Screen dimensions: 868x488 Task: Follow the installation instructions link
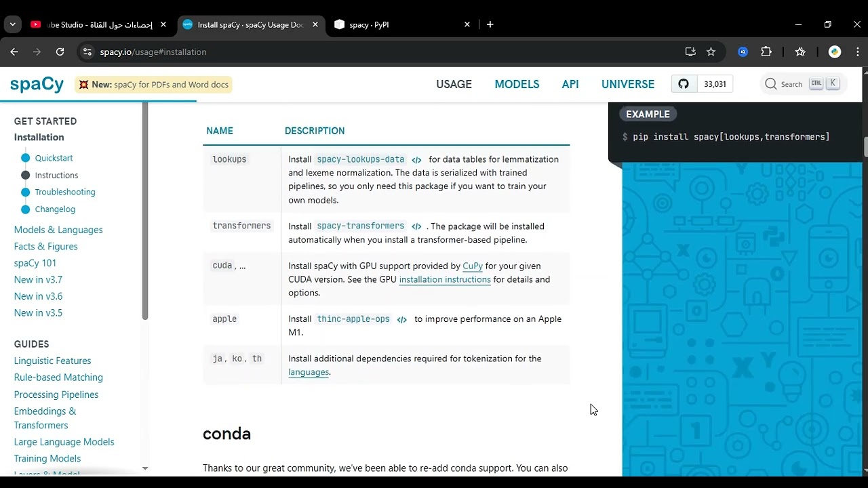coord(445,280)
